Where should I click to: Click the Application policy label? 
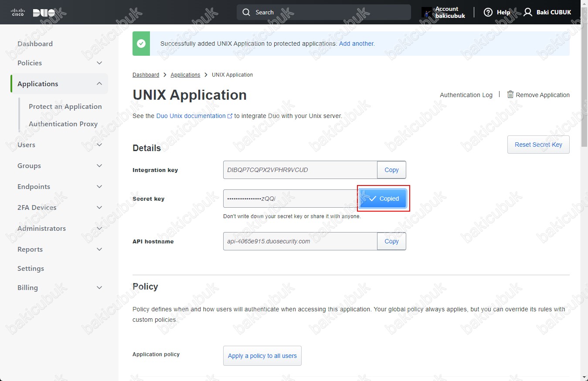click(156, 354)
